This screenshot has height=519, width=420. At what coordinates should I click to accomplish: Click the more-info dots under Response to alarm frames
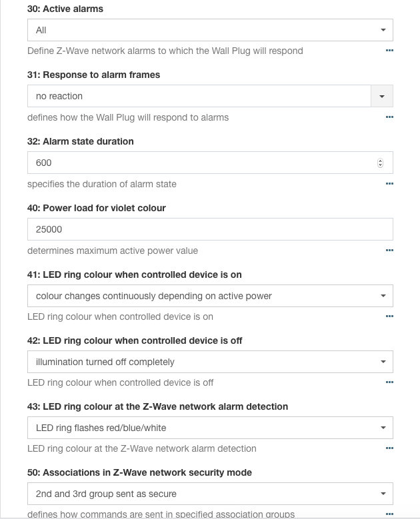click(389, 117)
